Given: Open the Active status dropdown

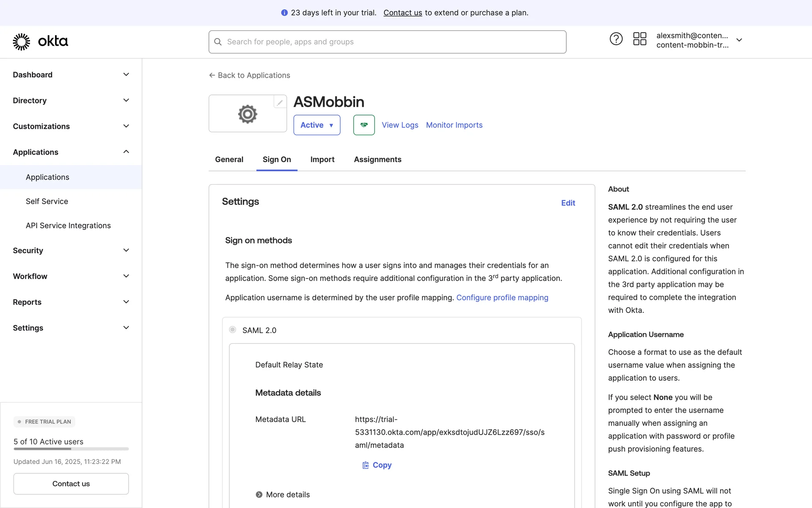Looking at the screenshot, I should point(317,125).
